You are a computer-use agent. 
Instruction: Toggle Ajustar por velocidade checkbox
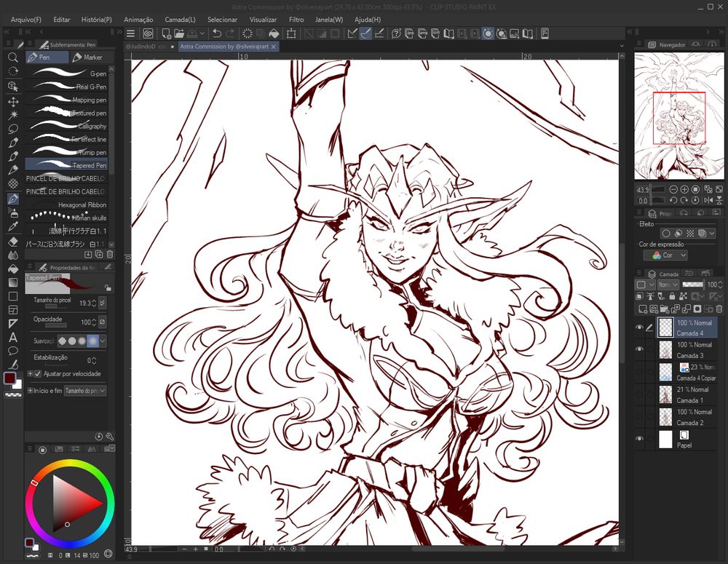(38, 373)
